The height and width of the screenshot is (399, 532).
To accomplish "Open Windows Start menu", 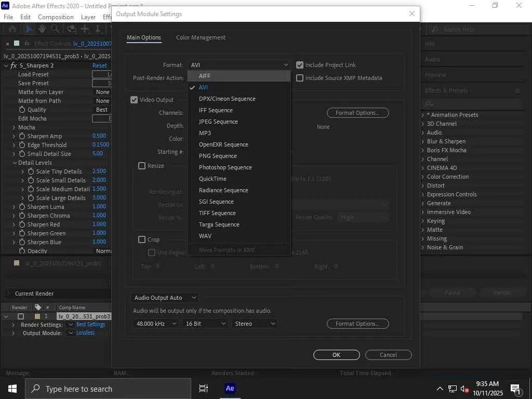I will pyautogui.click(x=12, y=389).
